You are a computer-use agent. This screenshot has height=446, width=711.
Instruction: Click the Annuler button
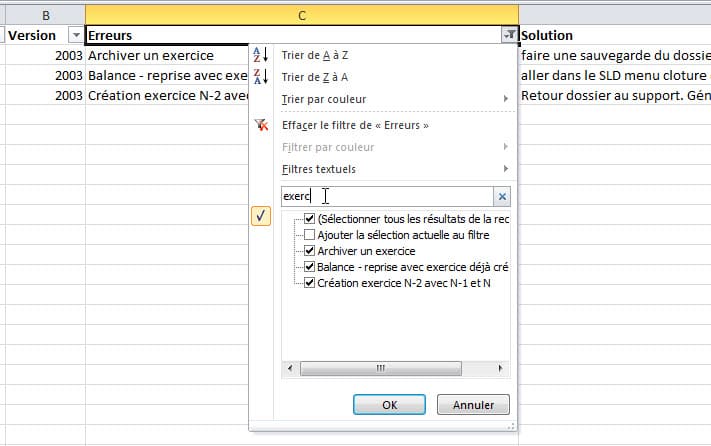473,405
